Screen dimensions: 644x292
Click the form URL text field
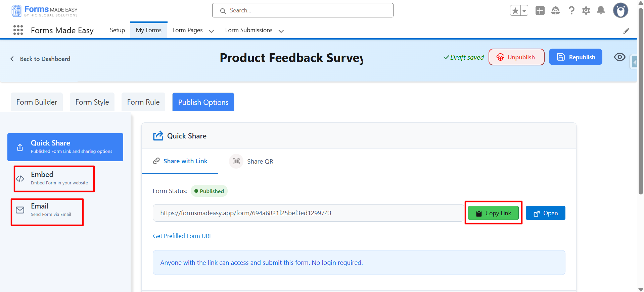click(308, 213)
